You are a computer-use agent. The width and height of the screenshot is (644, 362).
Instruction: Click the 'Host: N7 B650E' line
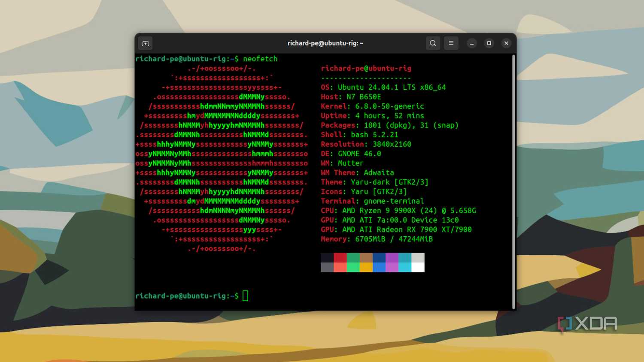[351, 97]
